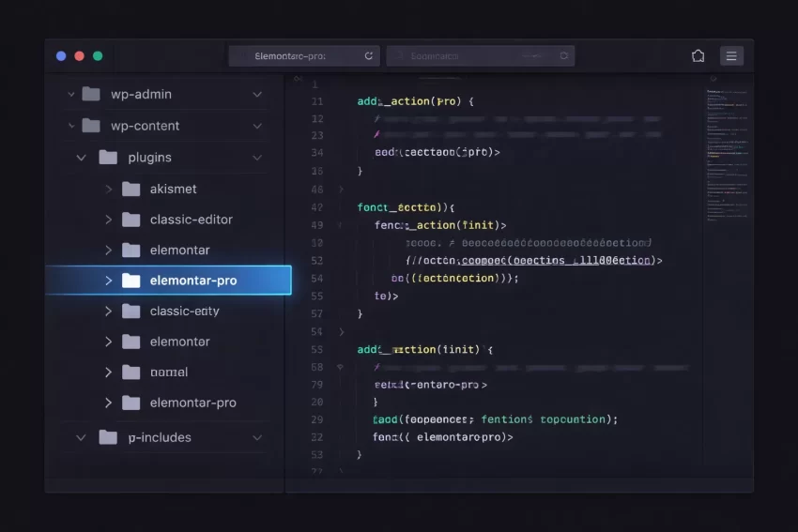Click the classic-eaty folder icon
Image resolution: width=798 pixels, height=532 pixels.
pyautogui.click(x=130, y=311)
